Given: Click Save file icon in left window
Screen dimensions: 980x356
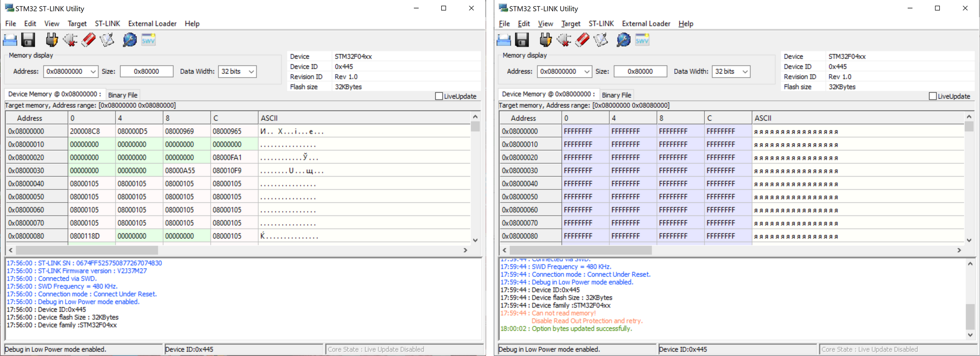Looking at the screenshot, I should (x=28, y=40).
